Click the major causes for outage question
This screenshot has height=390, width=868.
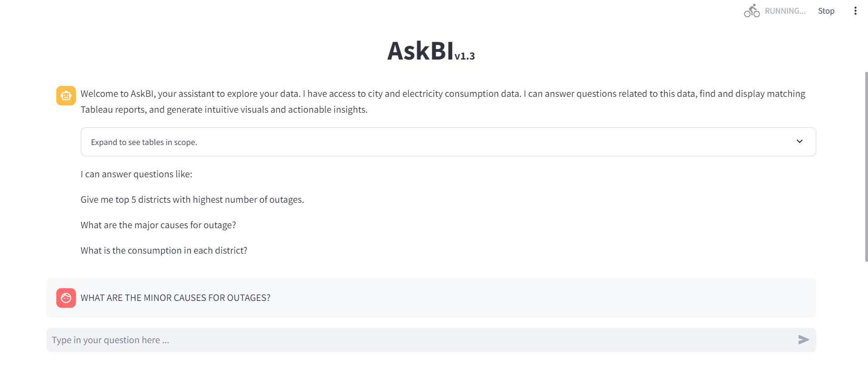pos(158,225)
